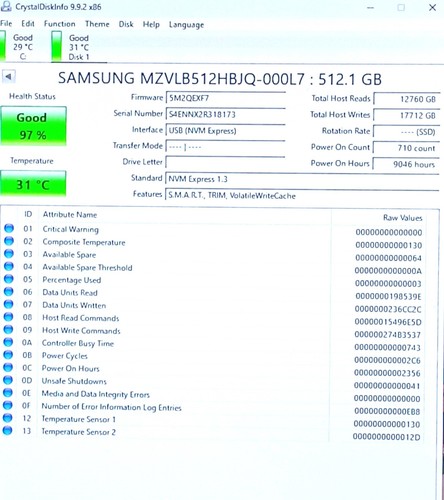Screen dimensions: 444x500
Task: Click the blue status icon for Available Spare Threshold
Action: point(9,266)
